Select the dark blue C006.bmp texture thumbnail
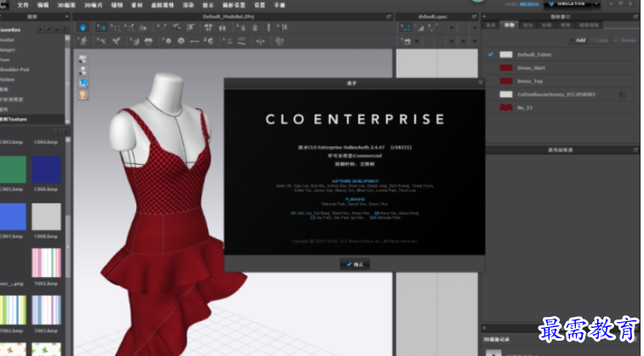 point(47,169)
